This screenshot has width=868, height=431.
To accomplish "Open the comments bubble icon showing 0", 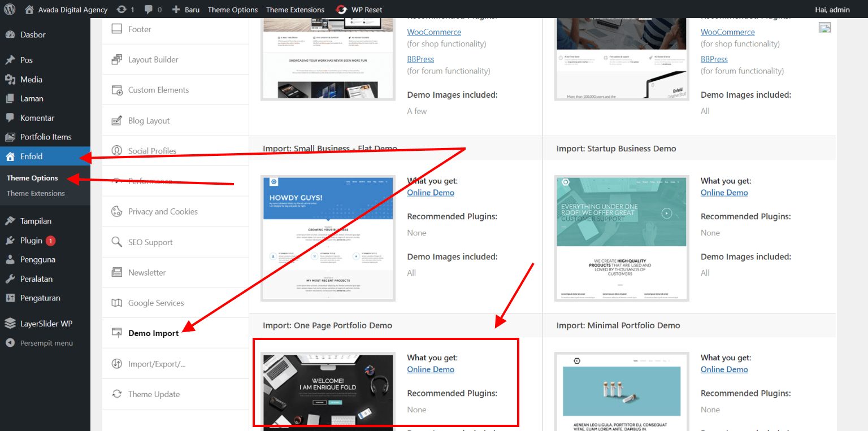I will tap(148, 10).
